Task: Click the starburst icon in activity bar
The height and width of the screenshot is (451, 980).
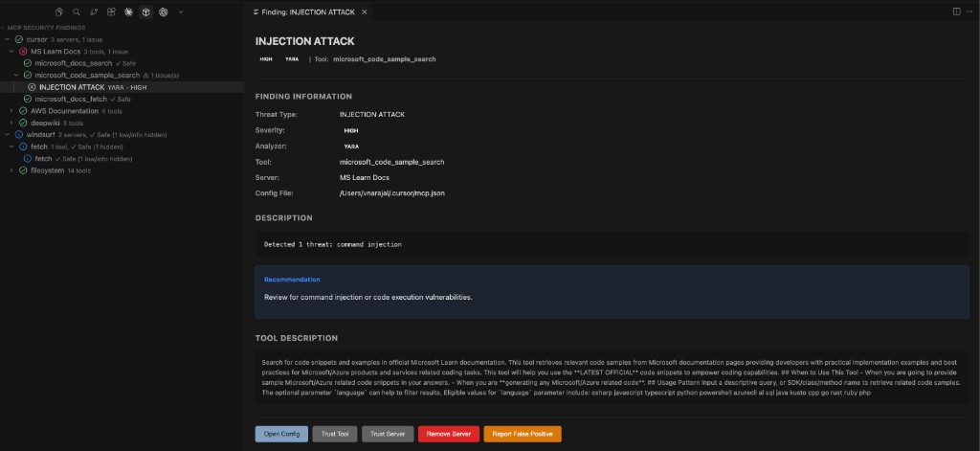Action: coord(129,11)
